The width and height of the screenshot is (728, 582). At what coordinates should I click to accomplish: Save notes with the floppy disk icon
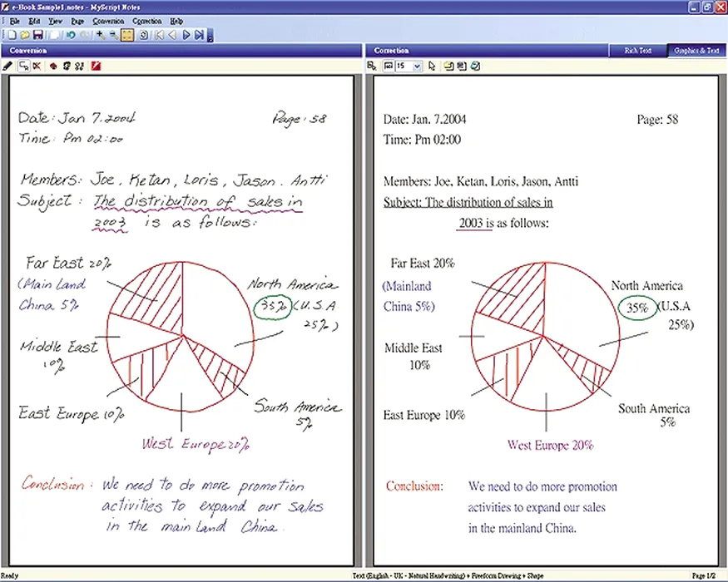coord(38,35)
